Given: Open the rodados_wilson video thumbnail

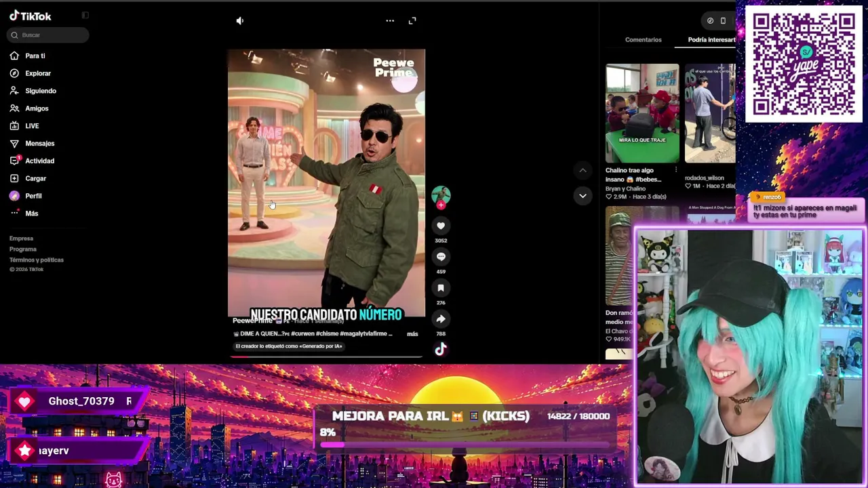Looking at the screenshot, I should tap(710, 113).
